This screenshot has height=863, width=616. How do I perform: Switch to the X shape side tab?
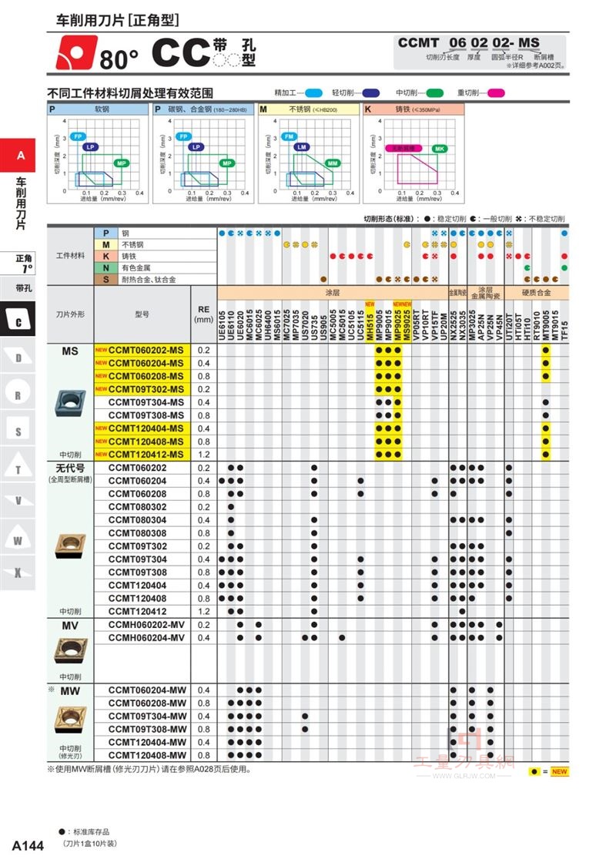coord(18,573)
